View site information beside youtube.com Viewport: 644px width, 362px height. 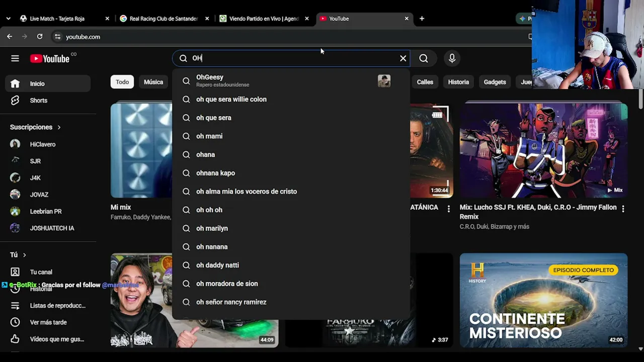tap(57, 37)
